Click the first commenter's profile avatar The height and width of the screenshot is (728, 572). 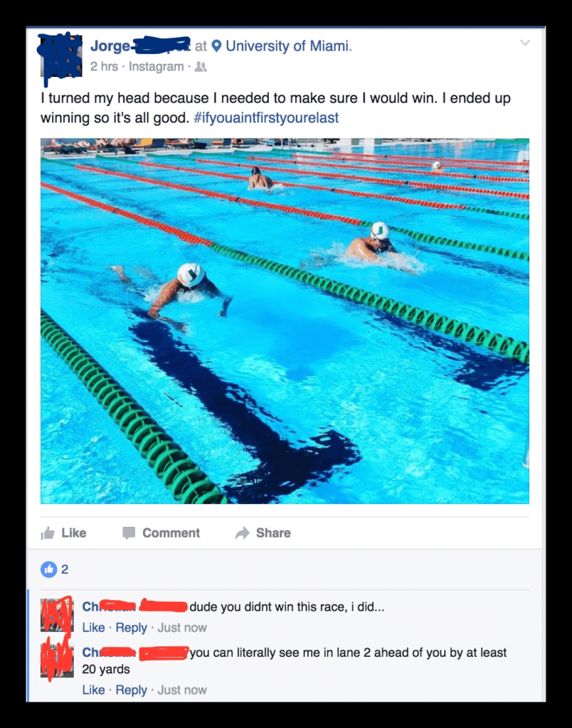pos(57,615)
